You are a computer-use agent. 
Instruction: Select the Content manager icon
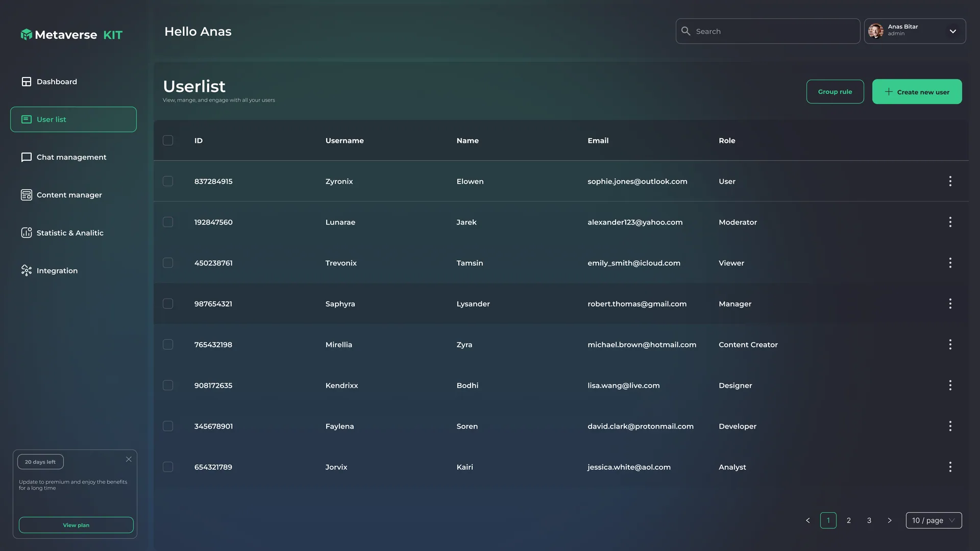point(27,195)
